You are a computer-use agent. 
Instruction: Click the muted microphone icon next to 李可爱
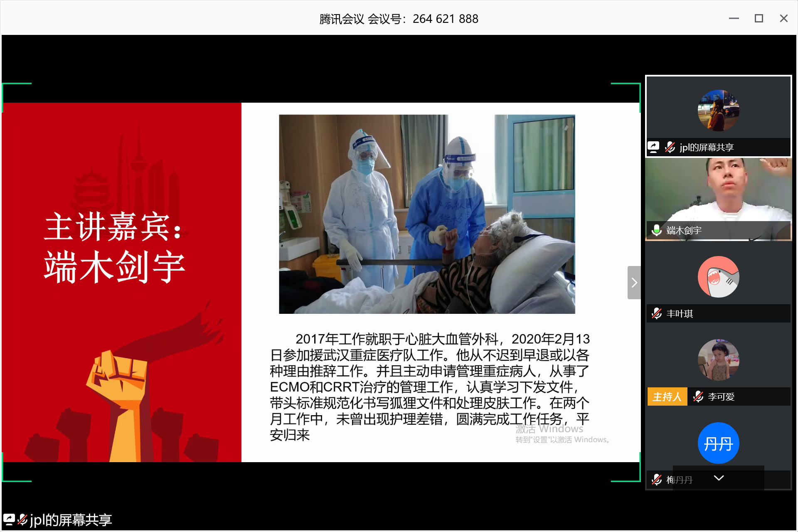698,397
